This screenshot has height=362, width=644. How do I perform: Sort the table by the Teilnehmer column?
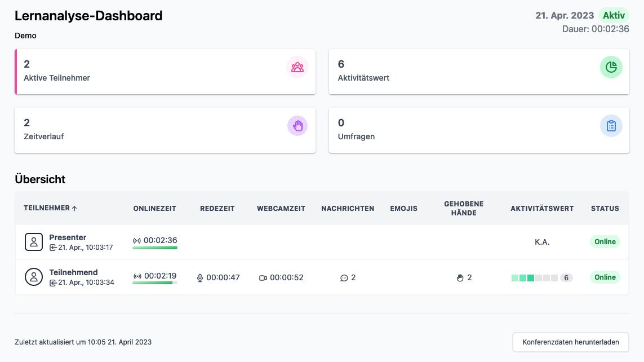(x=51, y=208)
